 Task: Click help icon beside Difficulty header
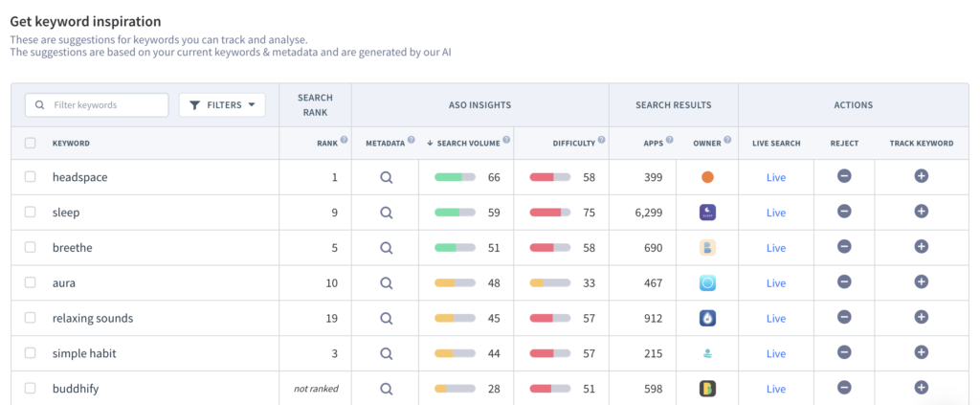click(601, 140)
